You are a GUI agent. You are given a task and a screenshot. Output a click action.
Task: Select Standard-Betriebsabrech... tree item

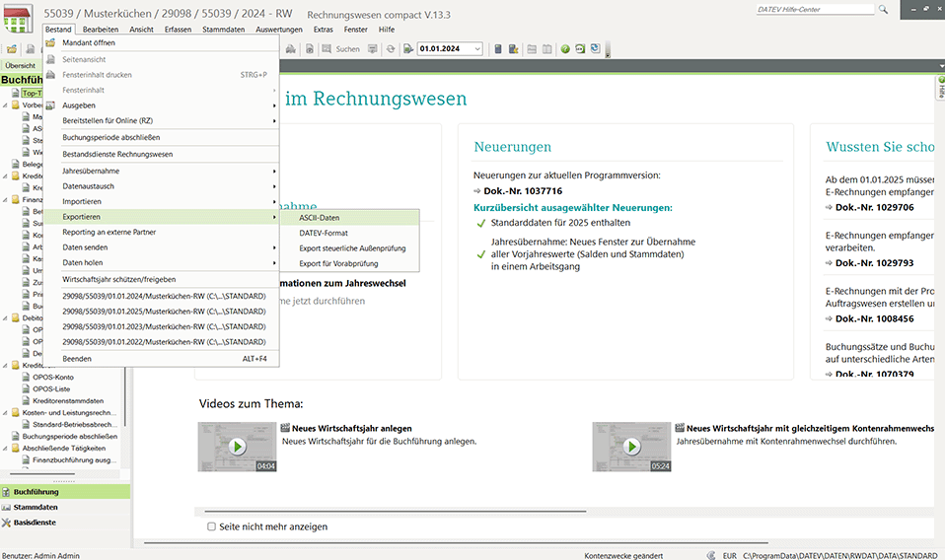(x=75, y=425)
